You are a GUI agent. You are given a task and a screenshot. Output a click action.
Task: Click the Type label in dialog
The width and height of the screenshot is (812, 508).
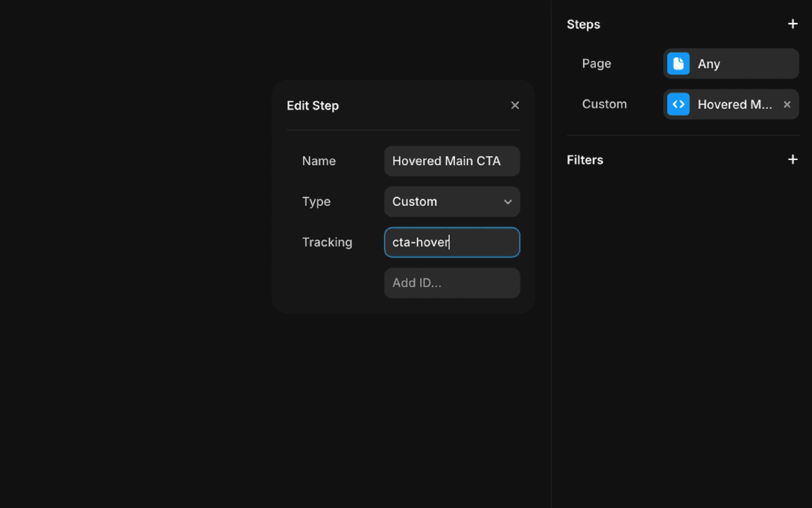[316, 202]
